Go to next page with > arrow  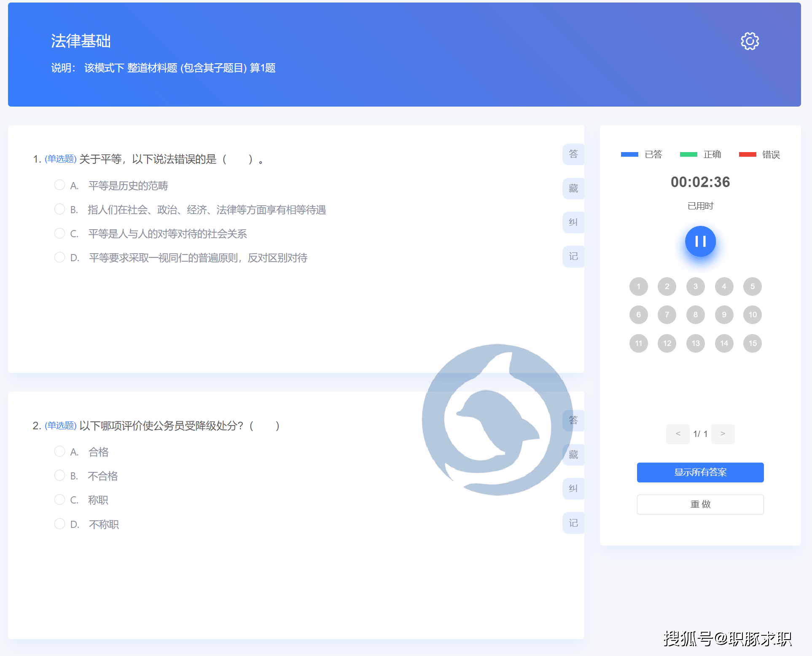point(723,434)
